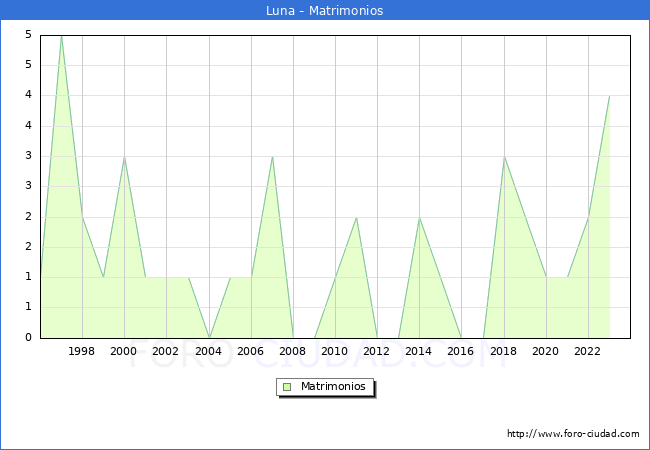
Task: Click the 2018 x-axis label
Action: 504,351
